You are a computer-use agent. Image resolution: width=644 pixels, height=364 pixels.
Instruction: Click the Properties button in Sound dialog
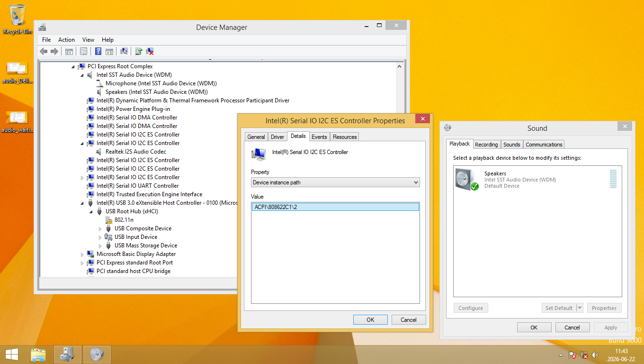tap(604, 308)
